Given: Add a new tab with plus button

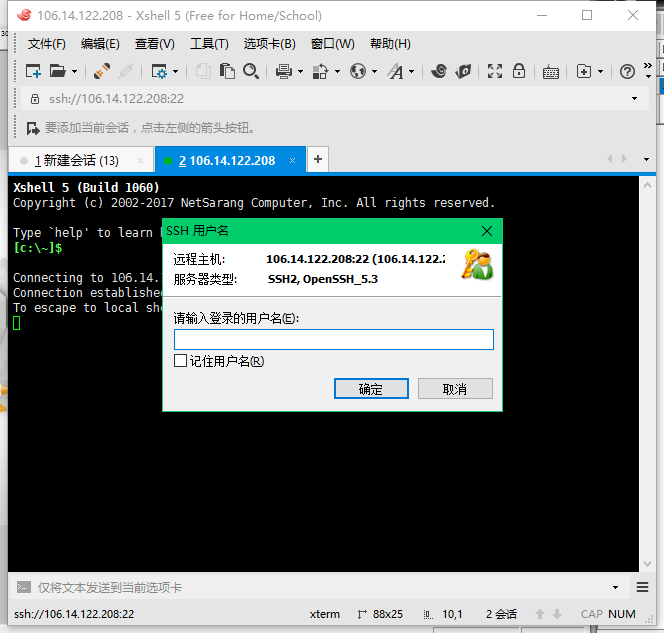Looking at the screenshot, I should point(318,159).
